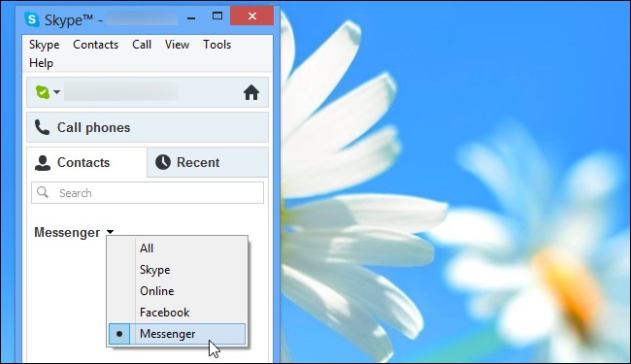The image size is (631, 364).
Task: Minimize the Skype window
Action: tap(191, 18)
